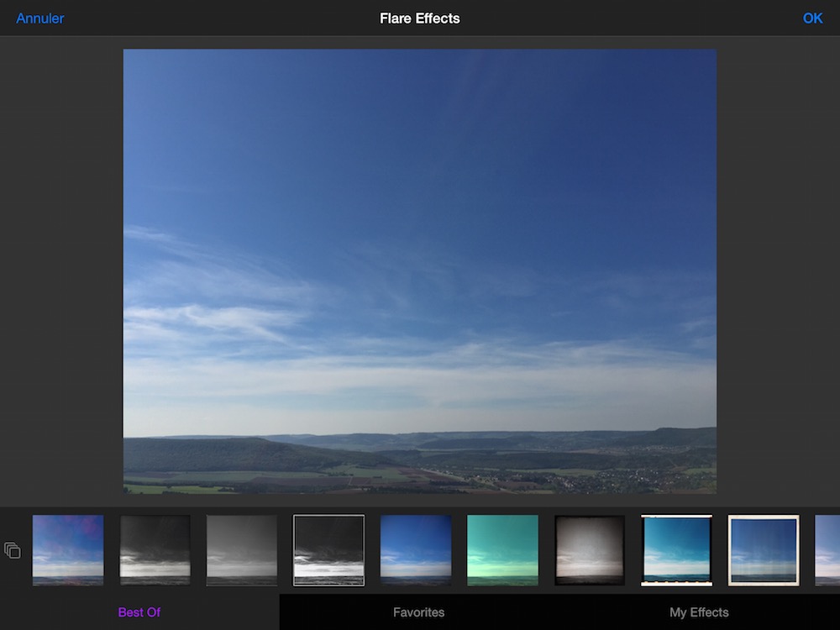Screen dimensions: 840x630
Task: Select the vignetted gray vintage effect thumbnail
Action: pos(590,550)
